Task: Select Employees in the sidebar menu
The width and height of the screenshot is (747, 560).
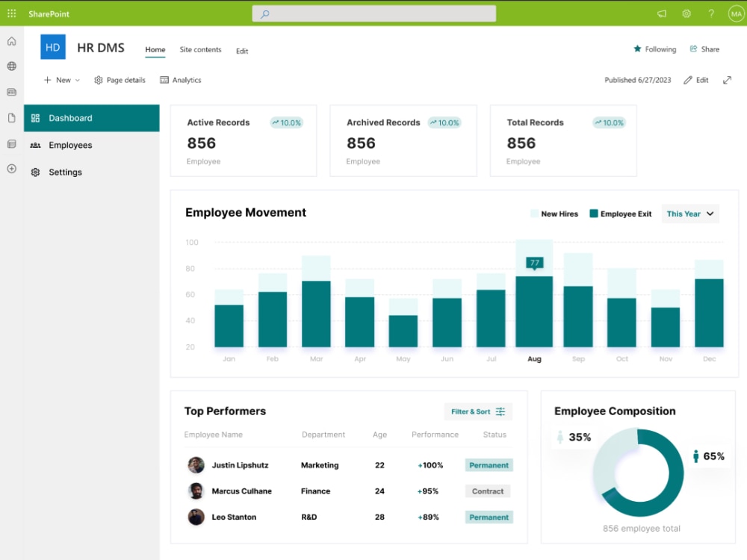Action: tap(91, 146)
